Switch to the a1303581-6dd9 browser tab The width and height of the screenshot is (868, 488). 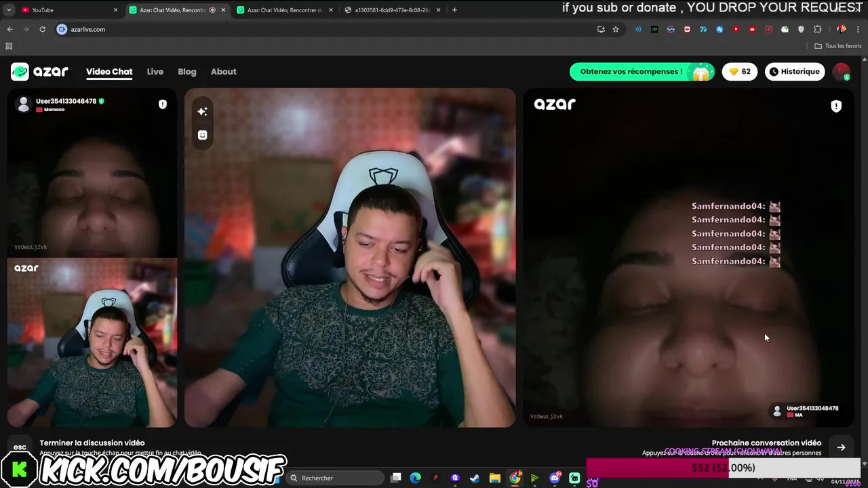point(393,10)
